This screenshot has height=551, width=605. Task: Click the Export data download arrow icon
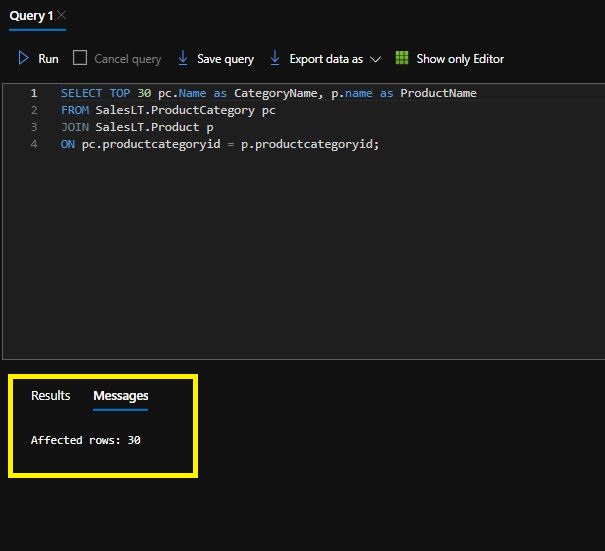coord(275,58)
